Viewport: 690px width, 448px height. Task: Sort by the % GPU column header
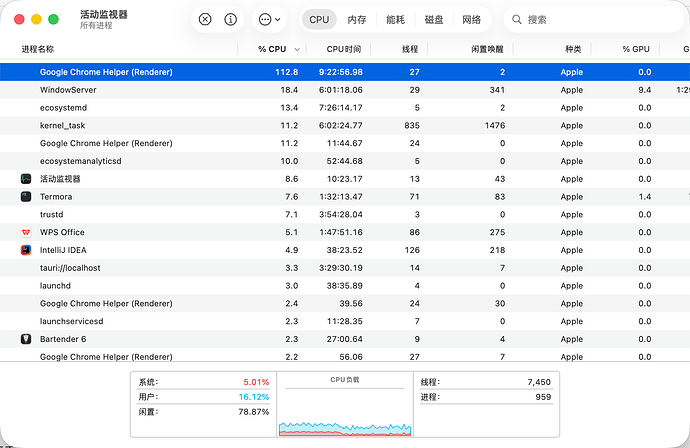(x=636, y=49)
